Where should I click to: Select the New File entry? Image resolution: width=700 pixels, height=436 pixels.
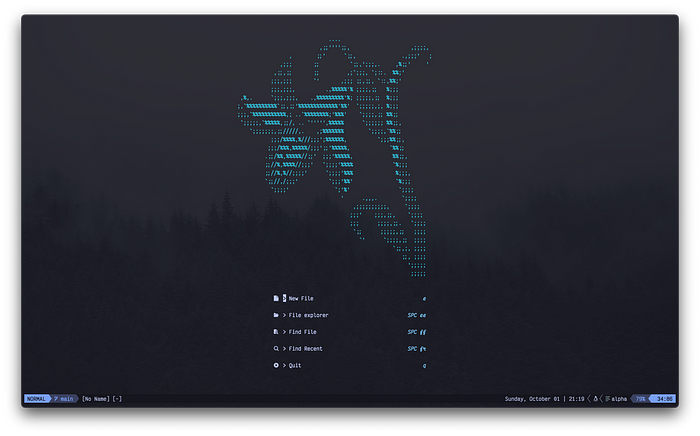click(x=350, y=298)
